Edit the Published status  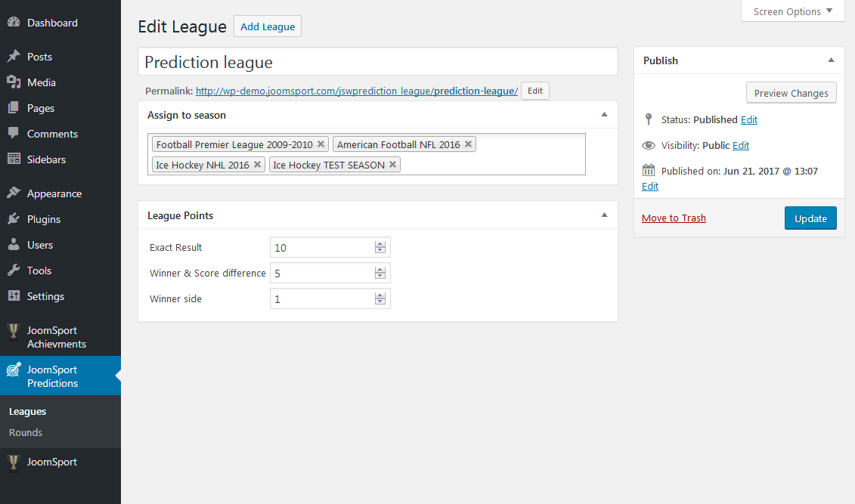click(748, 119)
